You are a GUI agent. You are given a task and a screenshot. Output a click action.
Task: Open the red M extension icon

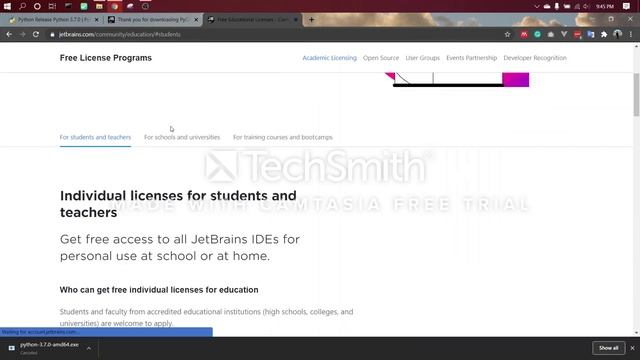coord(524,35)
